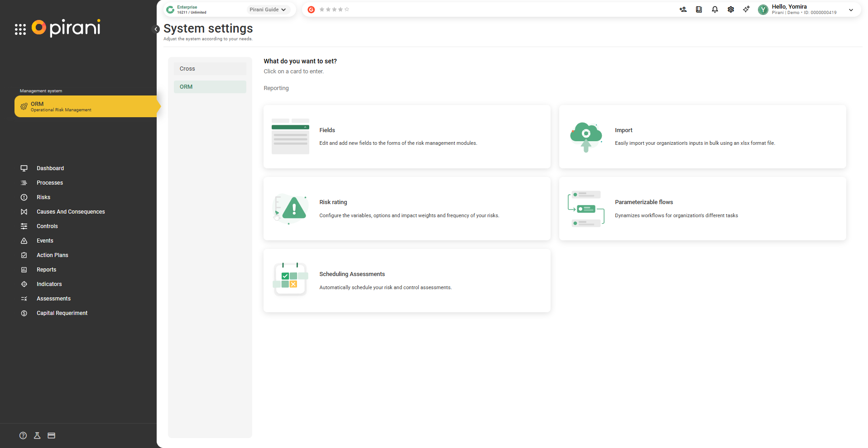Select the Cross settings tab
This screenshot has height=448, width=868.
(210, 69)
